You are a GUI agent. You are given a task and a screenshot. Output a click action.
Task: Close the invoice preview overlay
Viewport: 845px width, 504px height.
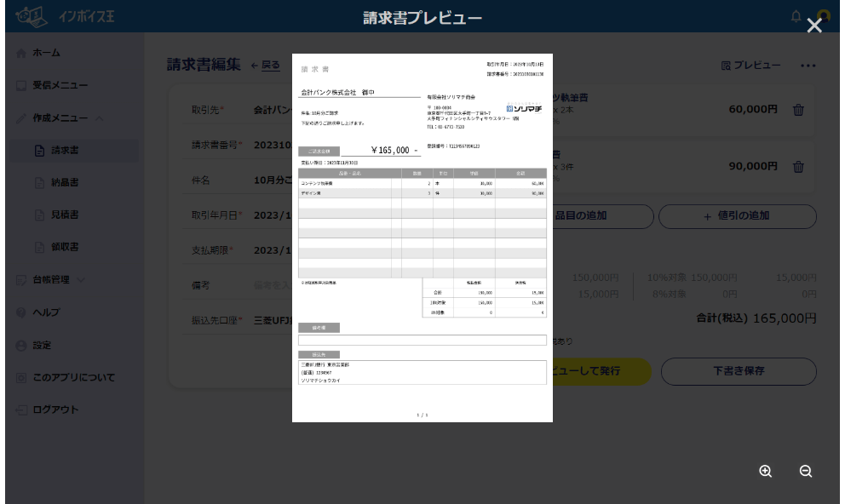point(813,26)
